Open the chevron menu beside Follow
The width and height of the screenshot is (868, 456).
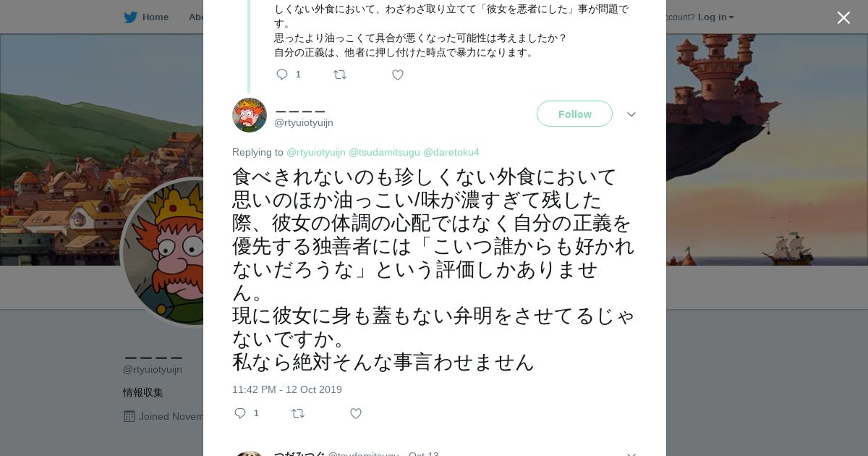[x=631, y=114]
